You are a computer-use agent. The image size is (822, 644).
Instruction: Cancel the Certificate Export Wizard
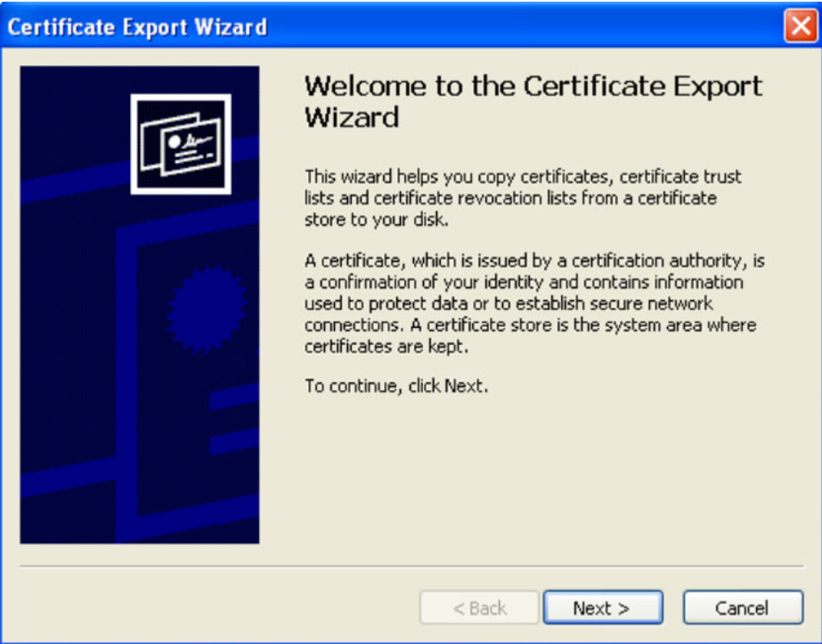[743, 607]
